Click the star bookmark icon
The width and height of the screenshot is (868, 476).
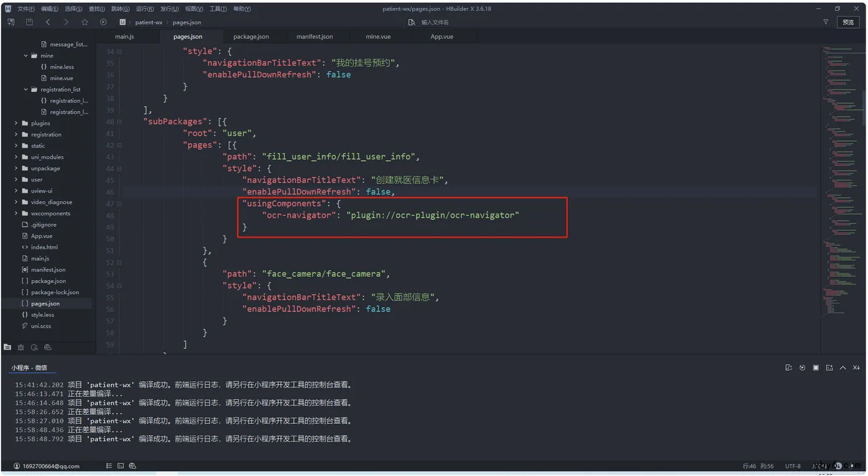click(85, 22)
